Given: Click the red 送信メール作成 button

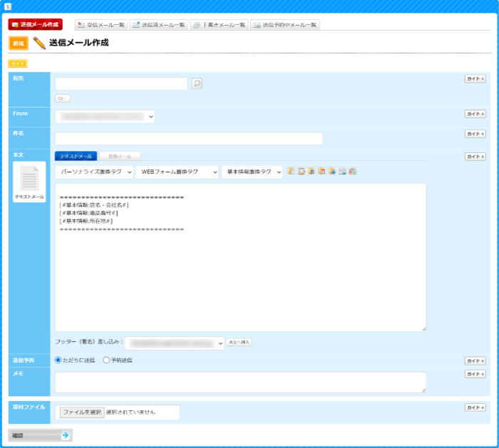Looking at the screenshot, I should coord(36,24).
